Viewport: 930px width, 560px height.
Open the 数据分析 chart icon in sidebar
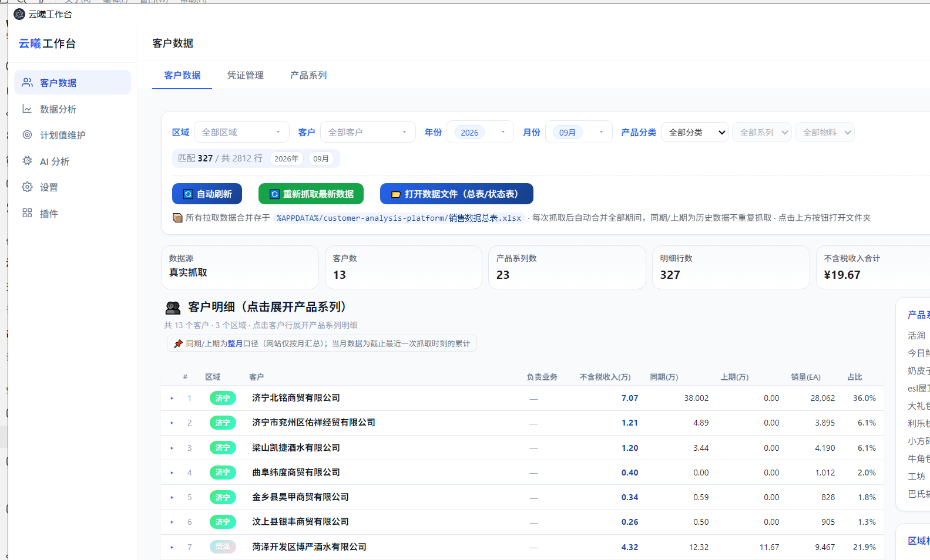point(27,109)
